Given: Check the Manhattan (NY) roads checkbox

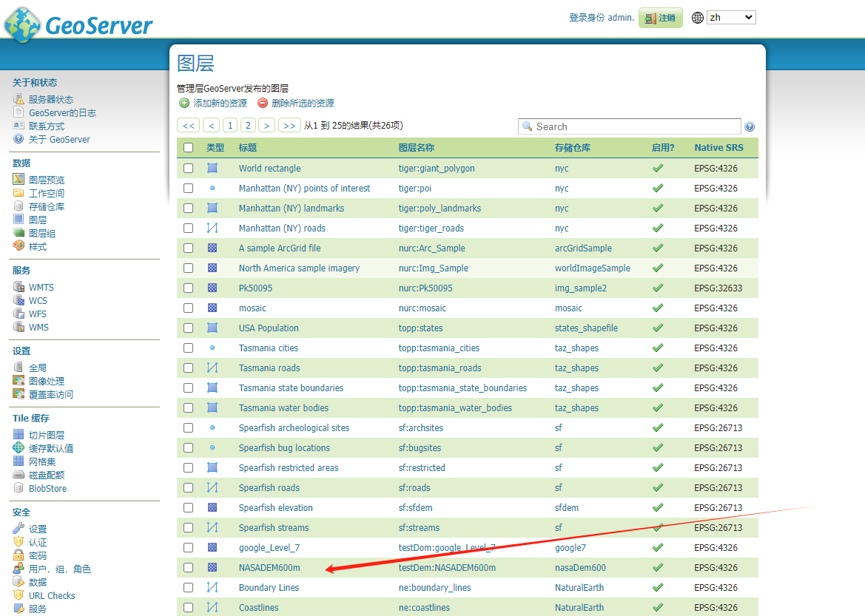Looking at the screenshot, I should click(x=189, y=228).
